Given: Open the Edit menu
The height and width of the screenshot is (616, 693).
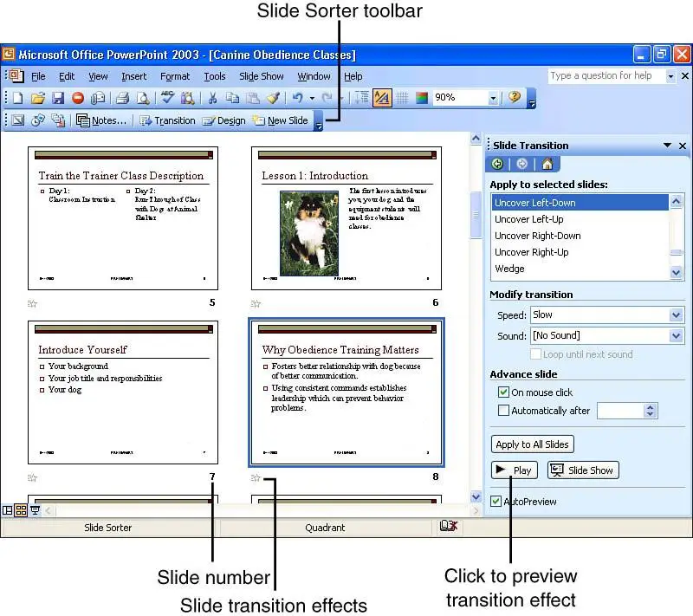Looking at the screenshot, I should tap(67, 76).
